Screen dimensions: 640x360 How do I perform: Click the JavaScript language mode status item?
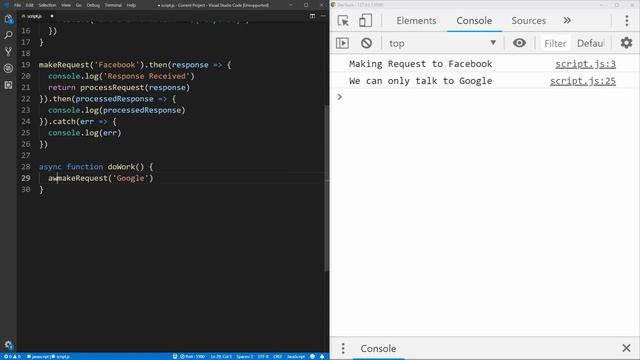click(x=296, y=356)
